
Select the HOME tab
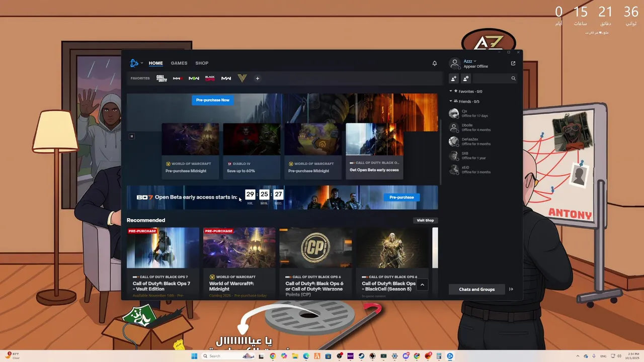click(155, 63)
